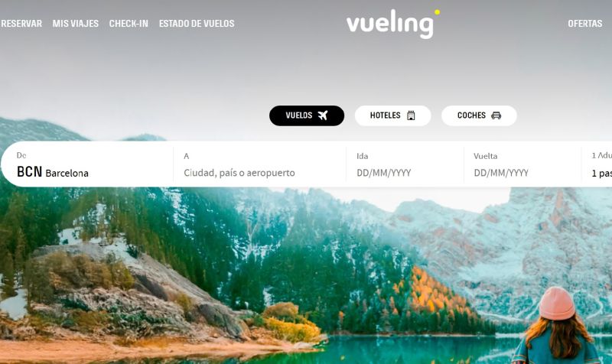This screenshot has width=612, height=364.
Task: Go to CHECK-IN page
Action: pyautogui.click(x=129, y=24)
